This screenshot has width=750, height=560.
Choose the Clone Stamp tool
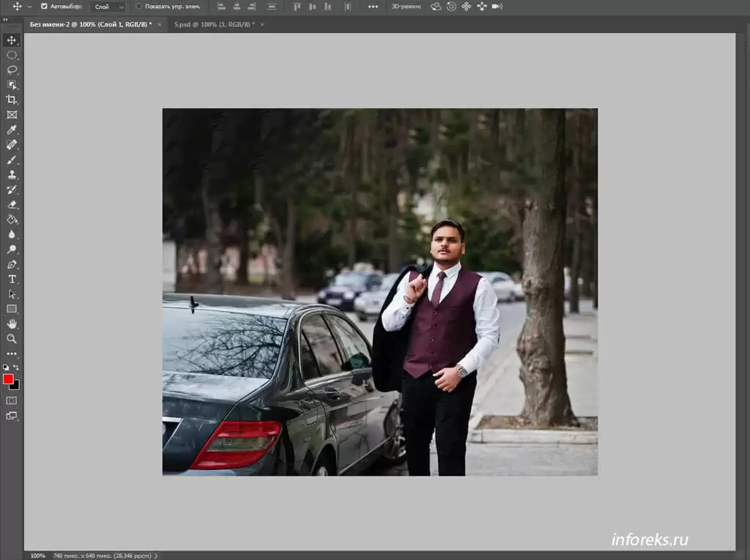point(12,175)
